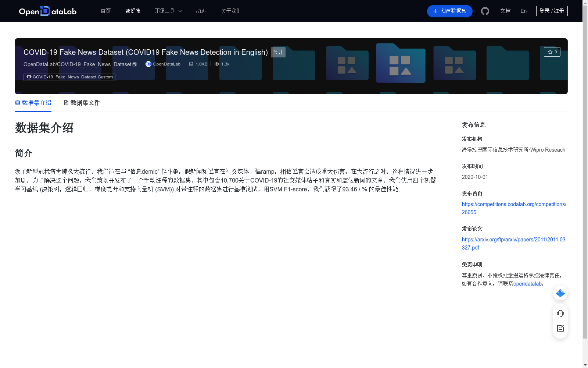Click the OpenDataLab logo
This screenshot has height=368, width=588.
tap(47, 11)
